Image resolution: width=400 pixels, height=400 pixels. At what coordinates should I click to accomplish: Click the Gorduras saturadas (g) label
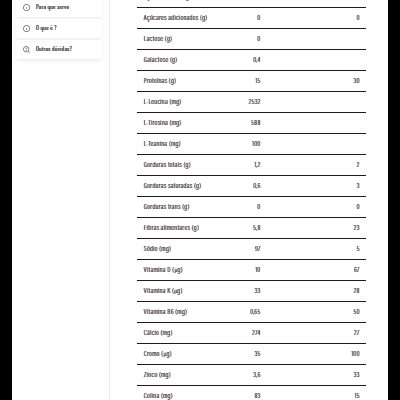(172, 186)
